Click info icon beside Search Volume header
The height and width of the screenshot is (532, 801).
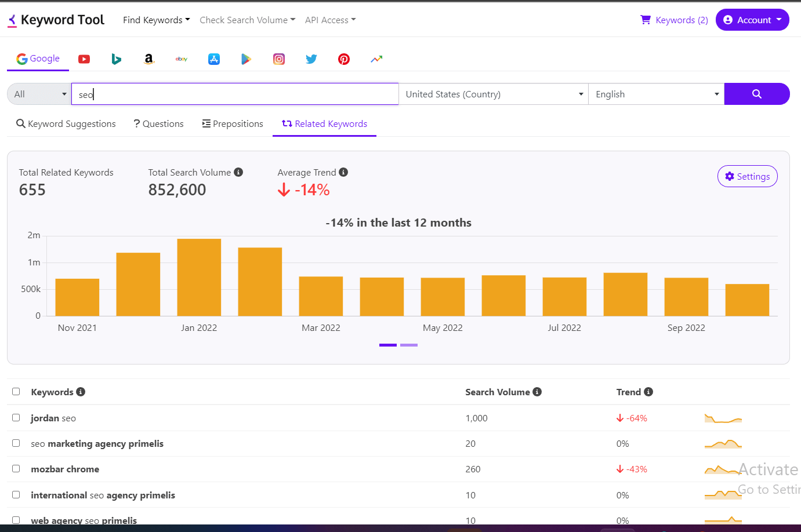(x=537, y=392)
